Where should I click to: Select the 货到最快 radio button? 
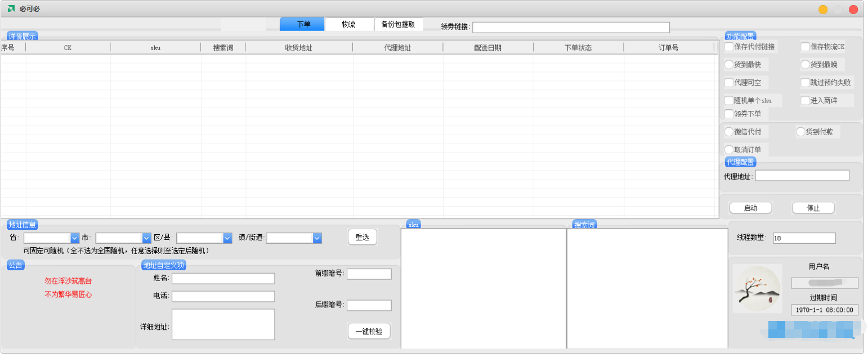point(729,65)
